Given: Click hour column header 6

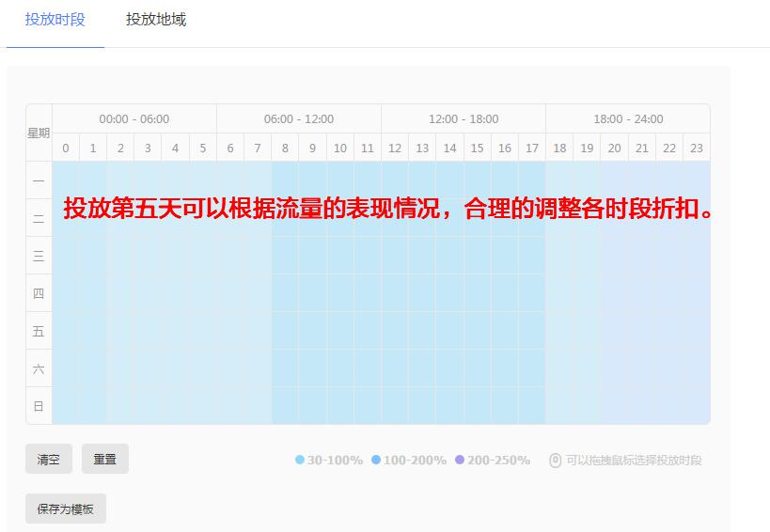Looking at the screenshot, I should (230, 148).
